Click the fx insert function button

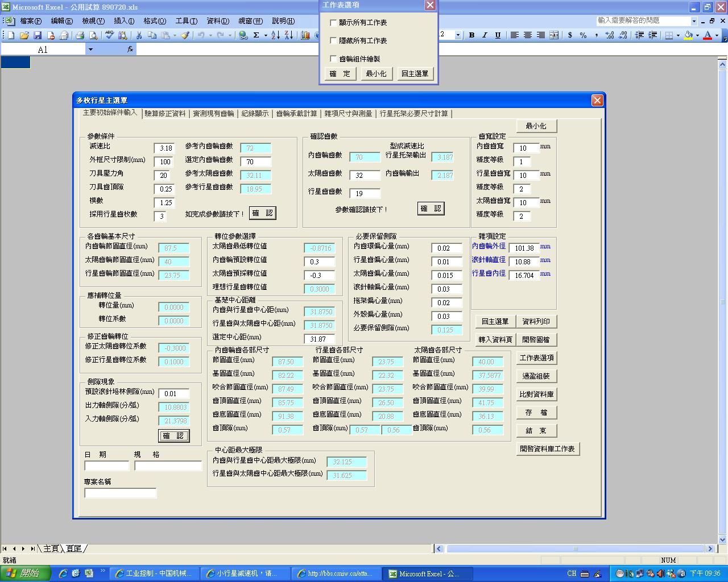click(130, 49)
